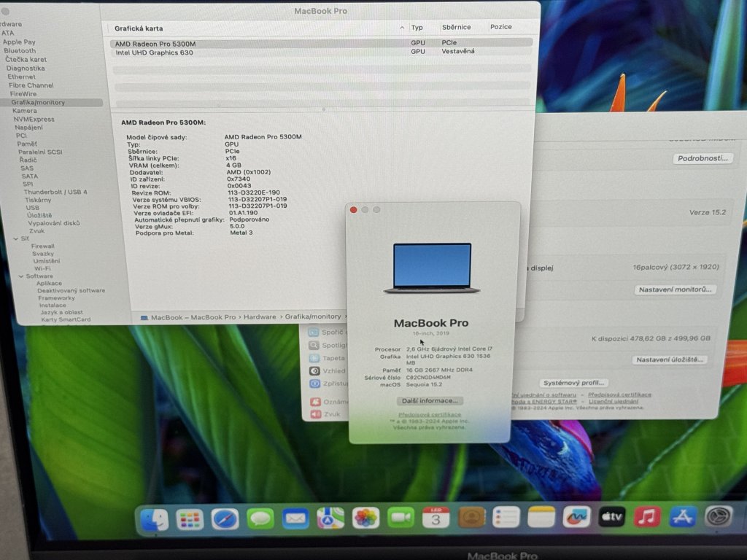This screenshot has height=560, width=747.
Task: Open Systémový profil… button
Action: tap(573, 383)
